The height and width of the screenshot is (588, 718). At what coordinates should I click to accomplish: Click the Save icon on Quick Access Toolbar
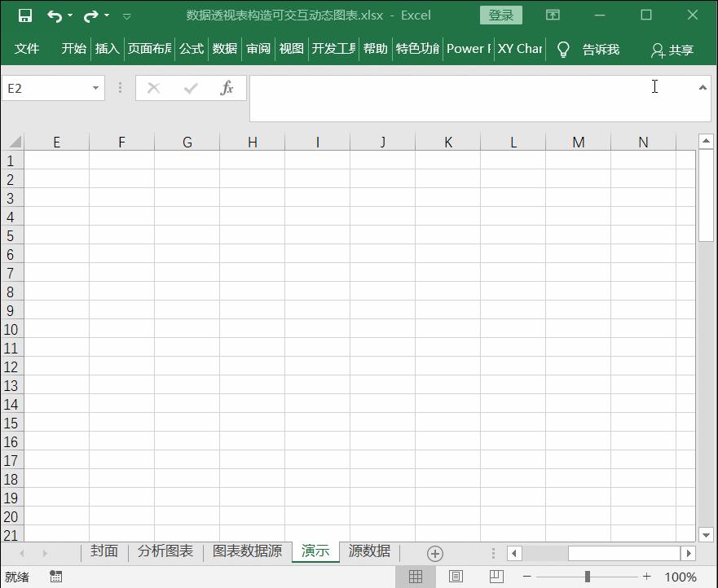pos(27,15)
